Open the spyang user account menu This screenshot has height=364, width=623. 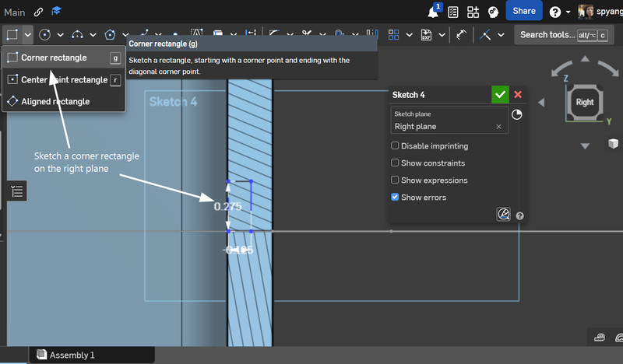[600, 12]
